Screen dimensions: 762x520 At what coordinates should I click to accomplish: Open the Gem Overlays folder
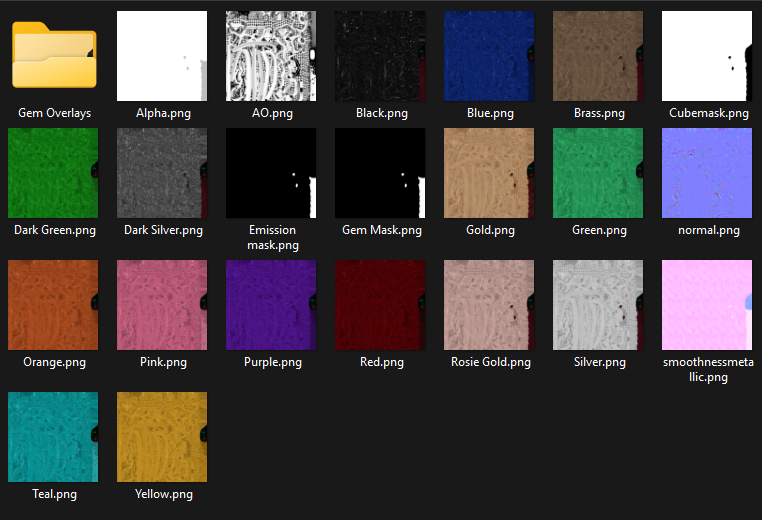coord(54,56)
